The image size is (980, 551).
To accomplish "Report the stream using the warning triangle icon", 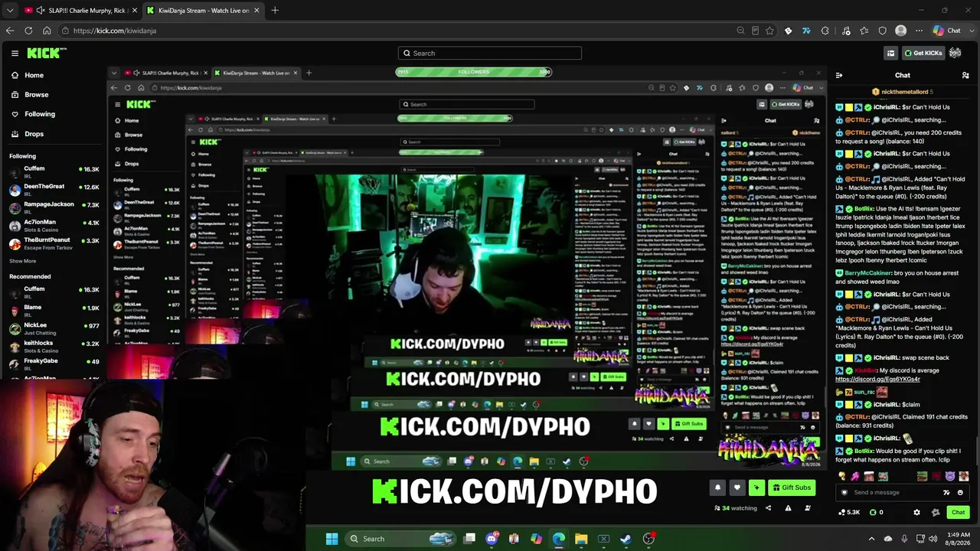I will click(788, 508).
